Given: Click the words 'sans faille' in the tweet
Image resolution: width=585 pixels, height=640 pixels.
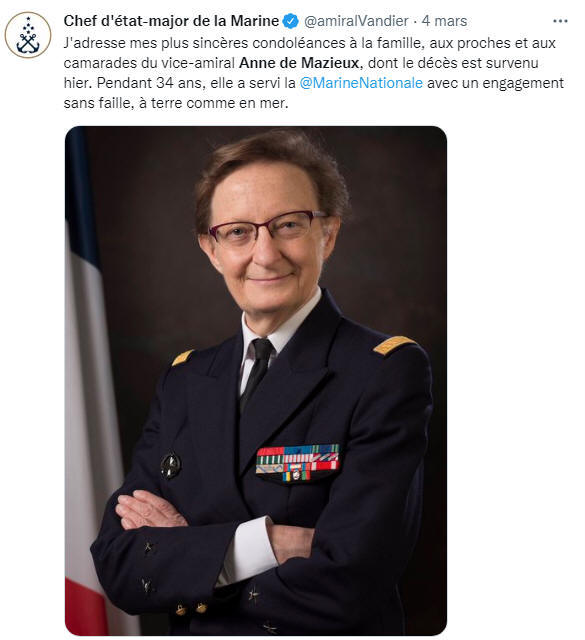Looking at the screenshot, I should (x=98, y=103).
